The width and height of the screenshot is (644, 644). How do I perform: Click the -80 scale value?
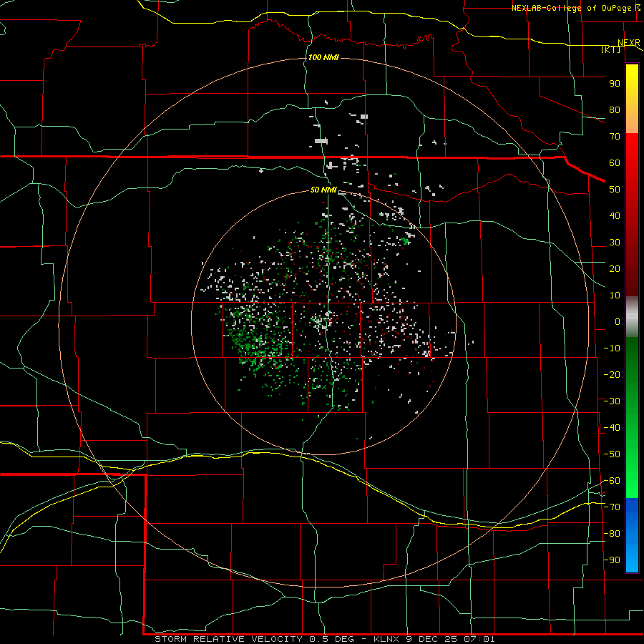pyautogui.click(x=612, y=534)
